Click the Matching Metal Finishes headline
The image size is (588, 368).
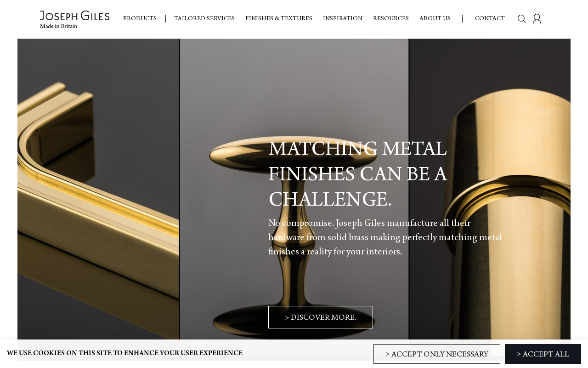pos(358,174)
